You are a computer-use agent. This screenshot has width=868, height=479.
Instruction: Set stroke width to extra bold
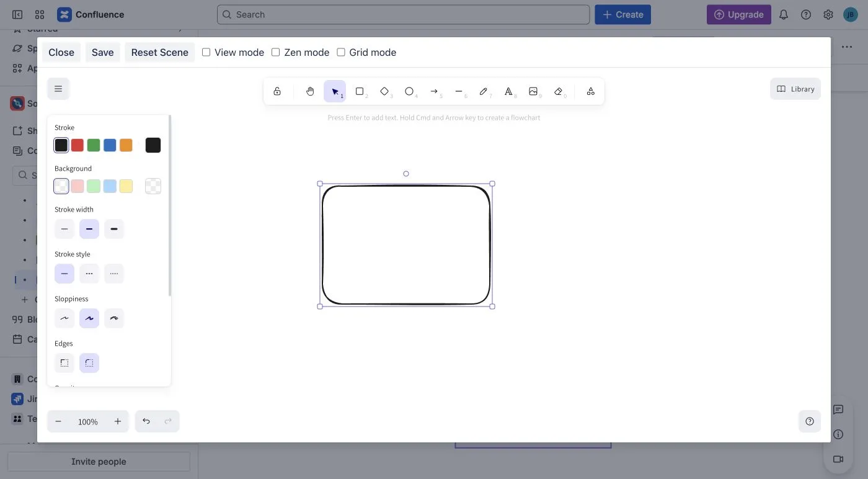[114, 229]
